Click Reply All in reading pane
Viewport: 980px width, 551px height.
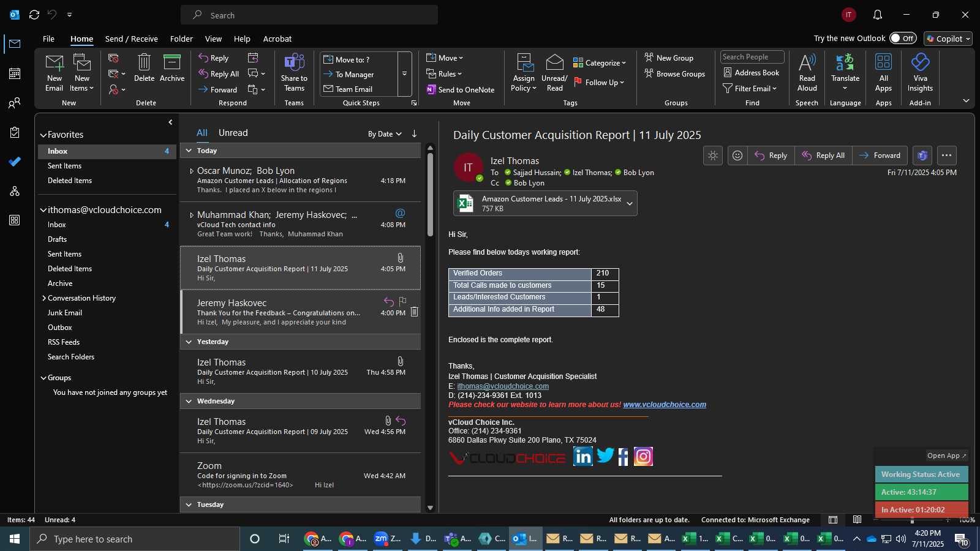(x=823, y=156)
